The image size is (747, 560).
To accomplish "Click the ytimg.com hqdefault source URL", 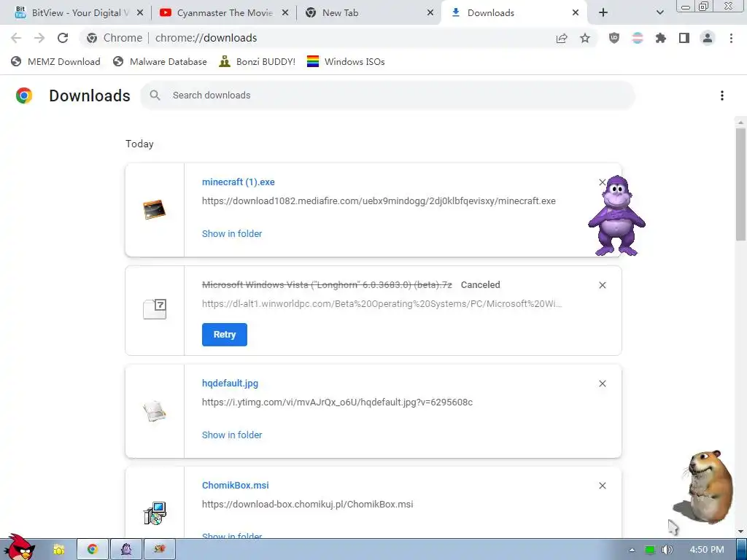I will (337, 402).
